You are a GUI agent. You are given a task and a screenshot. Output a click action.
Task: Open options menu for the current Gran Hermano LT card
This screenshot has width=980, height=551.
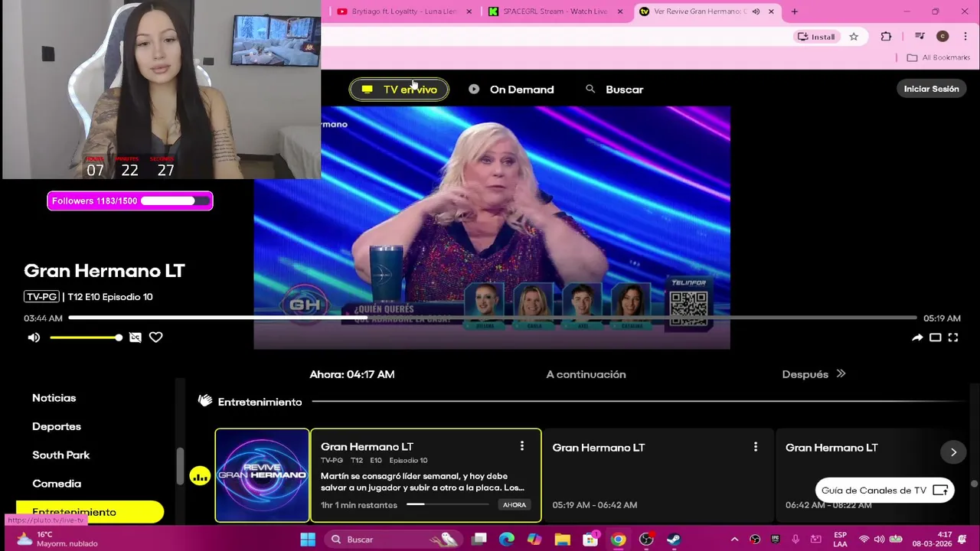coord(522,446)
